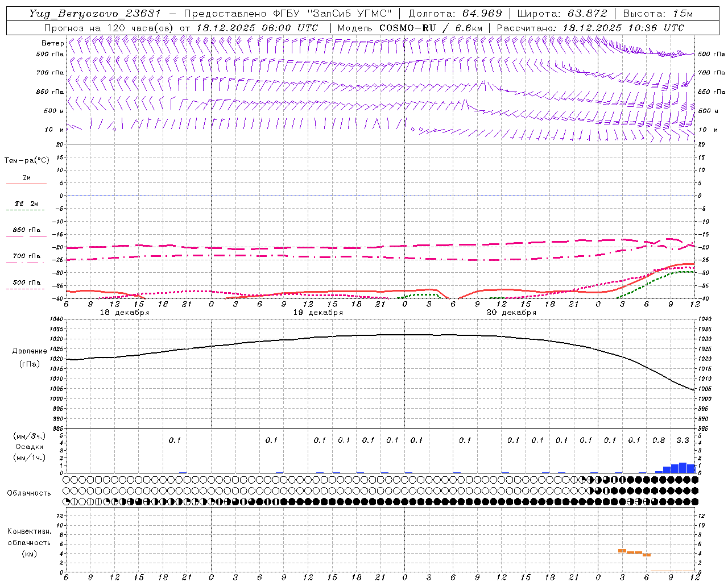Screen dimensions: 728x582
Task: Select the date label 20 декабря
Action: point(511,313)
